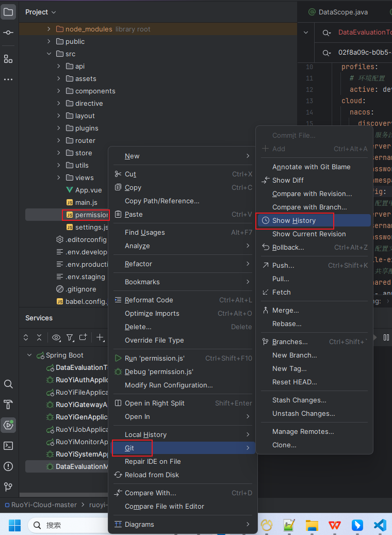Choose Manage Remotes...
This screenshot has width=392, height=535.
(314, 431)
